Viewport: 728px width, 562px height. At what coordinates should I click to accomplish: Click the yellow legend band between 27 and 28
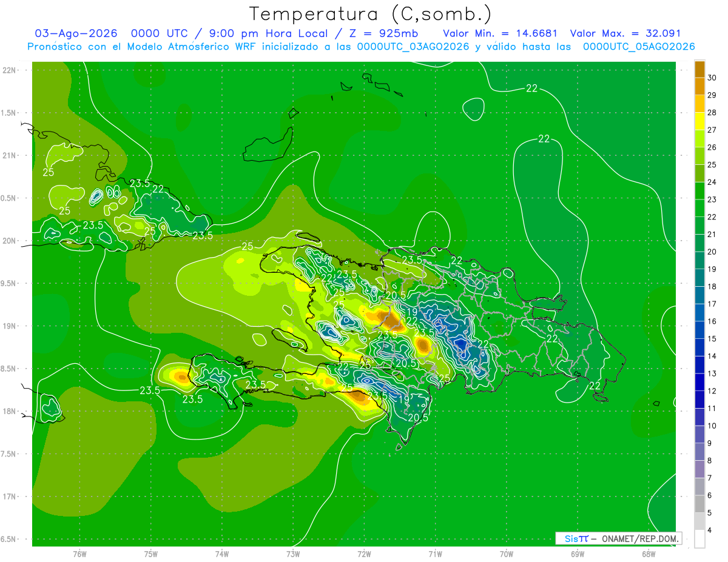pyautogui.click(x=699, y=121)
